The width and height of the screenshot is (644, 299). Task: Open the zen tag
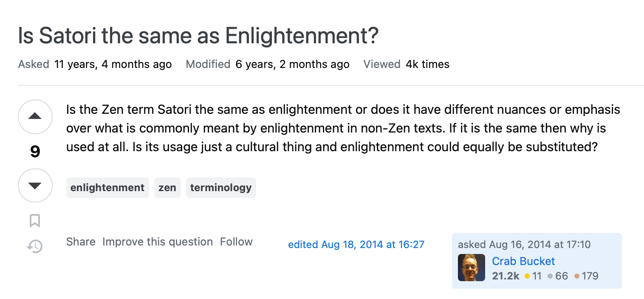click(167, 188)
